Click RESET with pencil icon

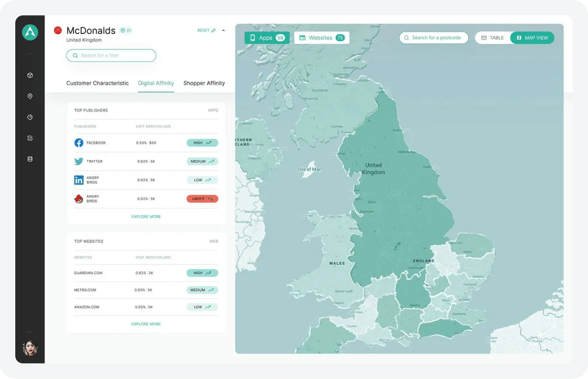tap(206, 31)
